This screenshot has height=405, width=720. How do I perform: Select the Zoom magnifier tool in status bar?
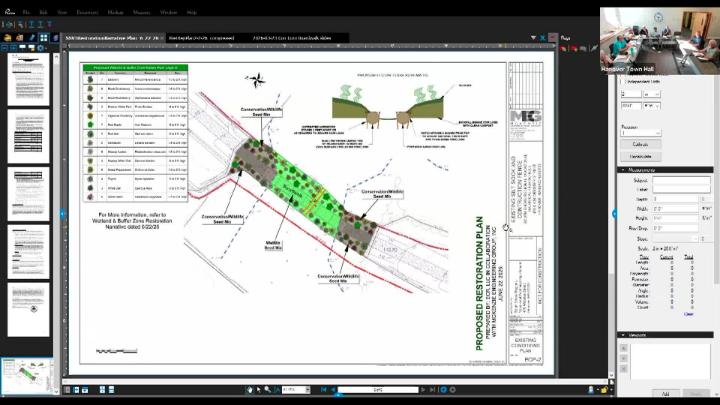click(x=268, y=390)
